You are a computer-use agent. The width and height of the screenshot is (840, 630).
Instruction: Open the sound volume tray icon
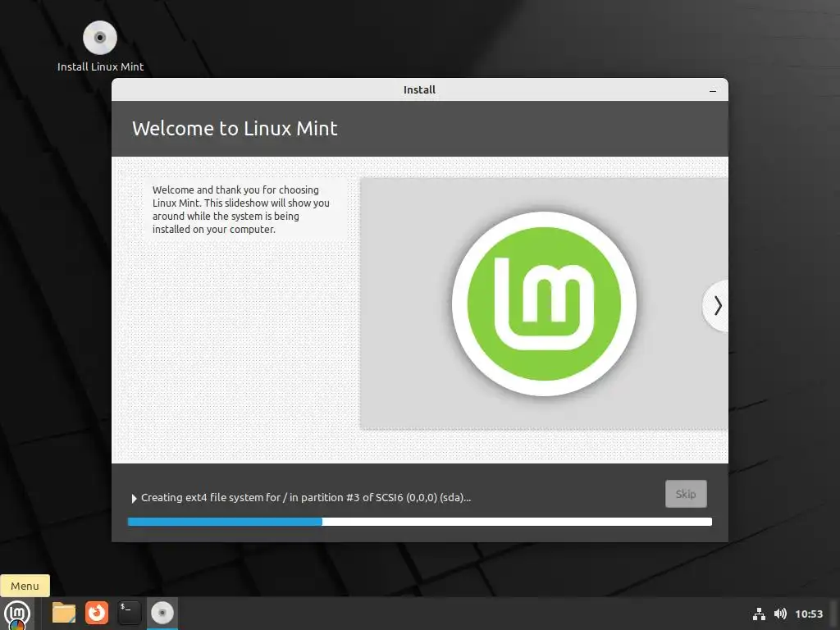[781, 614]
